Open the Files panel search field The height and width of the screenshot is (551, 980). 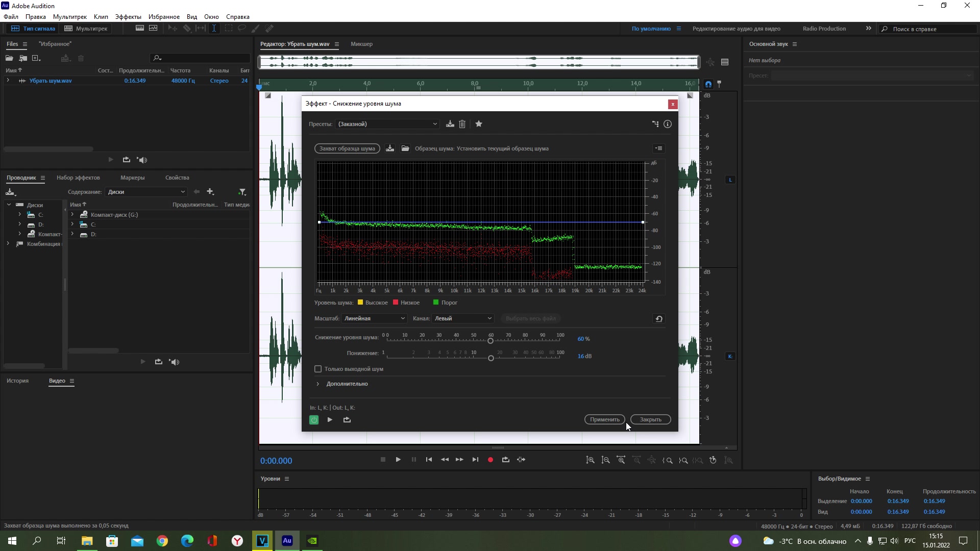click(200, 58)
